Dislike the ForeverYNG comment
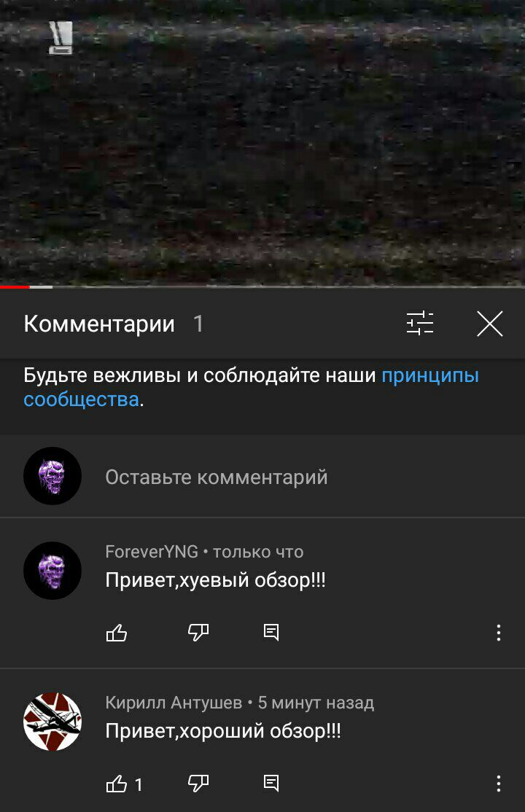 pyautogui.click(x=198, y=632)
